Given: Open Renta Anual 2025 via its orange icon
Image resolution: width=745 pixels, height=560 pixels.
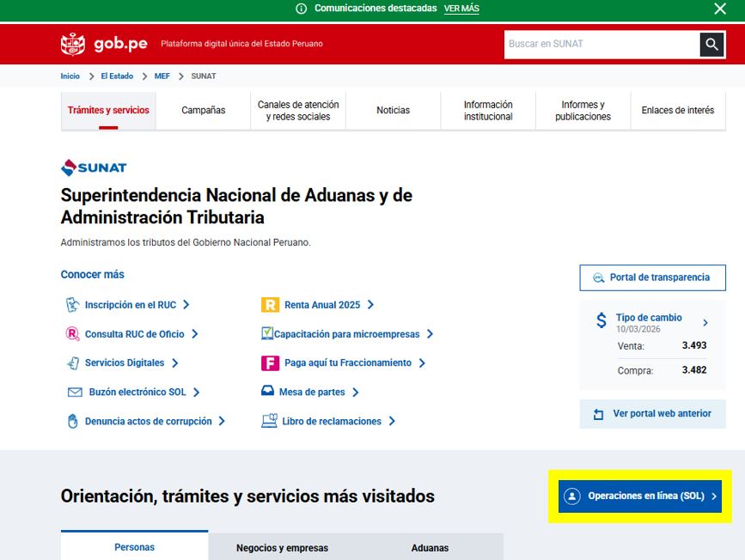Looking at the screenshot, I should (x=267, y=304).
